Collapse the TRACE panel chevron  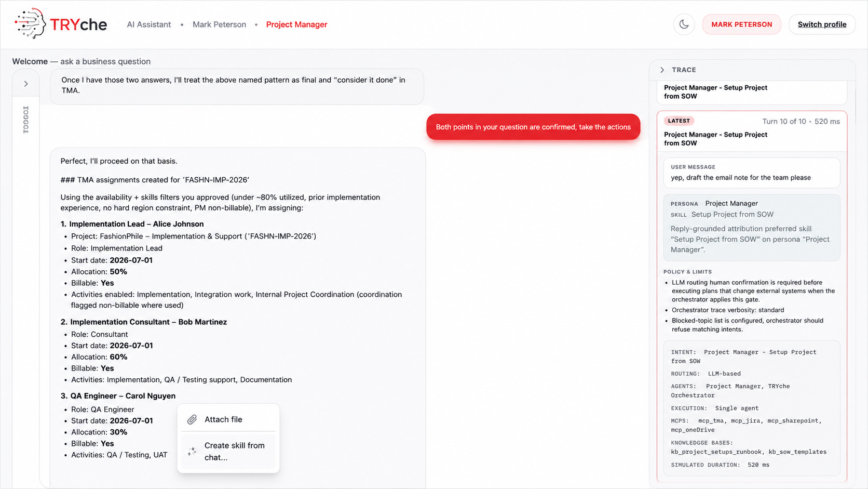(662, 70)
